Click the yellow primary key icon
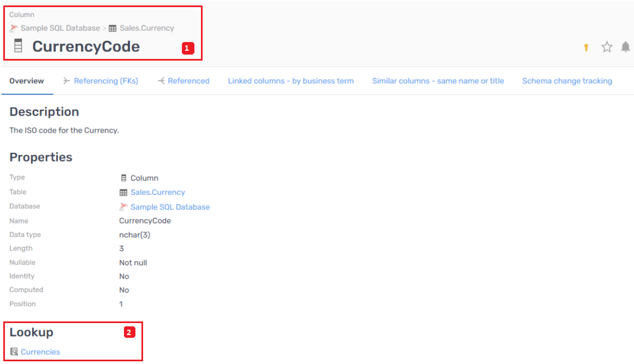This screenshot has height=364, width=634. click(x=586, y=47)
